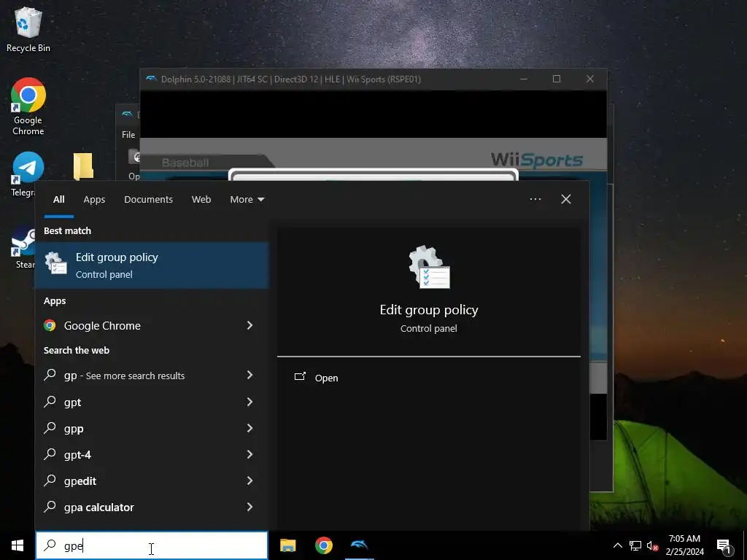Screen dimensions: 747x560
Task: Switch to the All search tab
Action: pyautogui.click(x=58, y=200)
